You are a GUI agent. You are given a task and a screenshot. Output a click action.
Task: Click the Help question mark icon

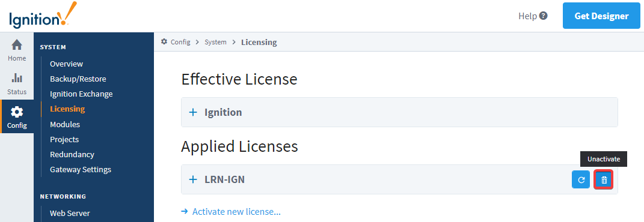544,16
